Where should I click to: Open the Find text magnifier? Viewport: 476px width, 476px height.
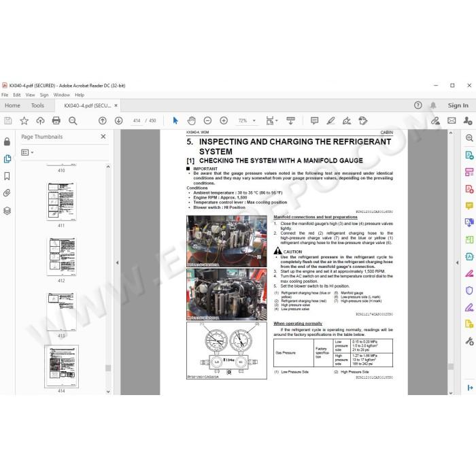pyautogui.click(x=73, y=120)
